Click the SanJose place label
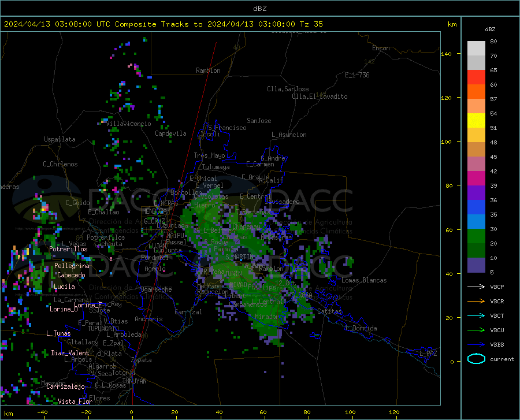This screenshot has height=420, width=520. [259, 121]
